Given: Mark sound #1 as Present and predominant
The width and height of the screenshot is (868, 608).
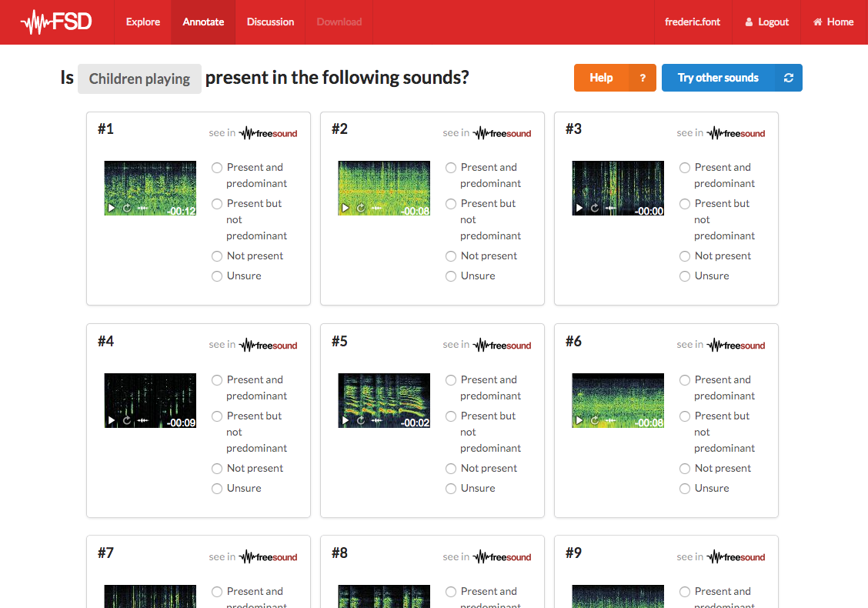Looking at the screenshot, I should (x=217, y=168).
